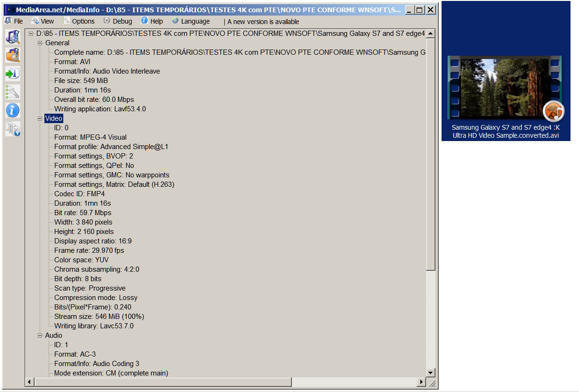Collapse the General tree section
The image size is (579, 392).
coord(40,43)
